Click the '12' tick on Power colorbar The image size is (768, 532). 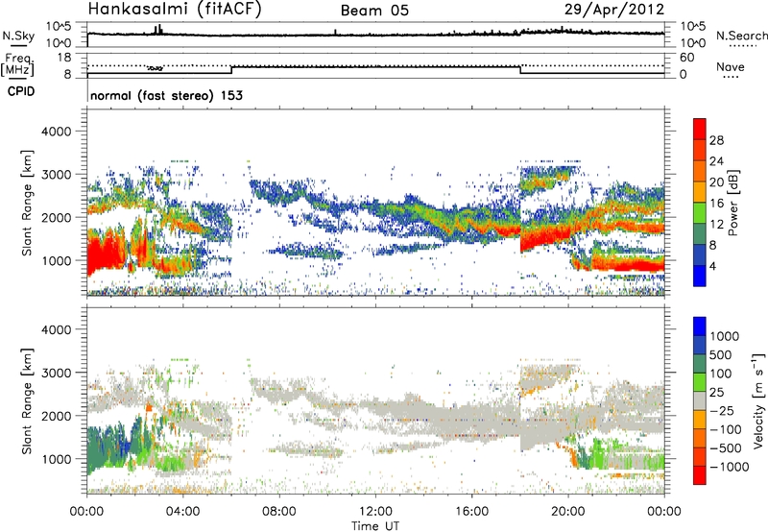[x=716, y=225]
